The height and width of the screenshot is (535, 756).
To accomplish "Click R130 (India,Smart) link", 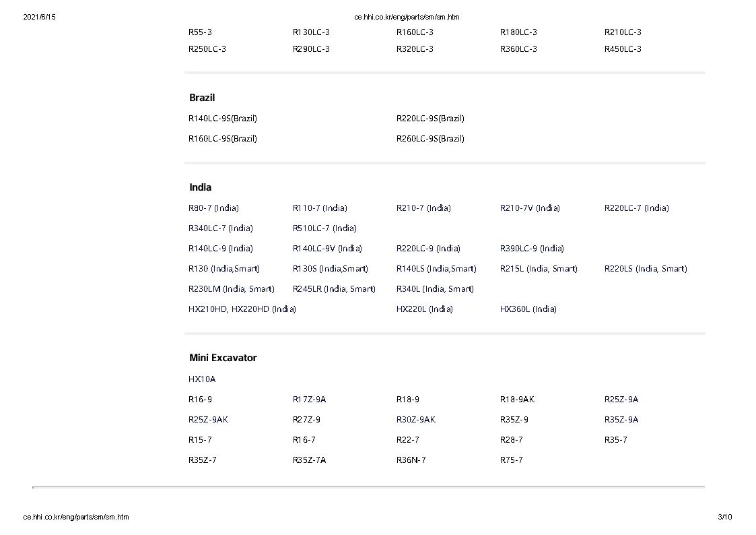I will tap(224, 270).
